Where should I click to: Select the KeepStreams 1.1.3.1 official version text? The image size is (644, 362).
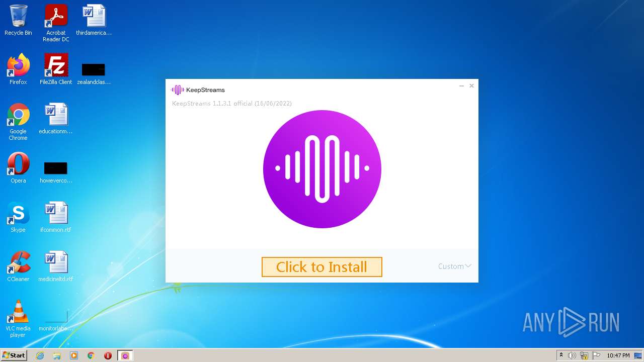click(x=232, y=104)
